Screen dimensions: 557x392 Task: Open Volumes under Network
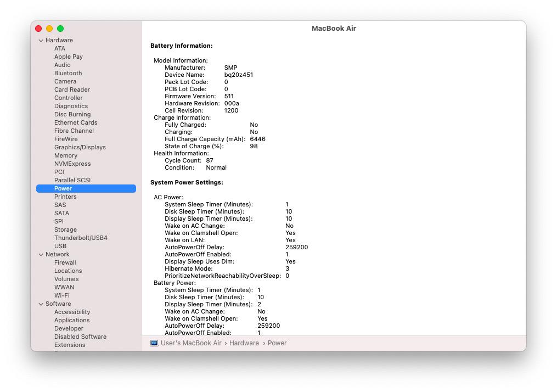[x=66, y=279]
